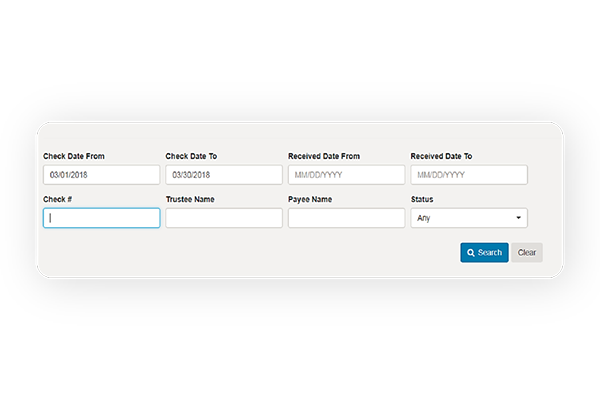Click the Check # label
The height and width of the screenshot is (400, 600).
click(x=57, y=199)
